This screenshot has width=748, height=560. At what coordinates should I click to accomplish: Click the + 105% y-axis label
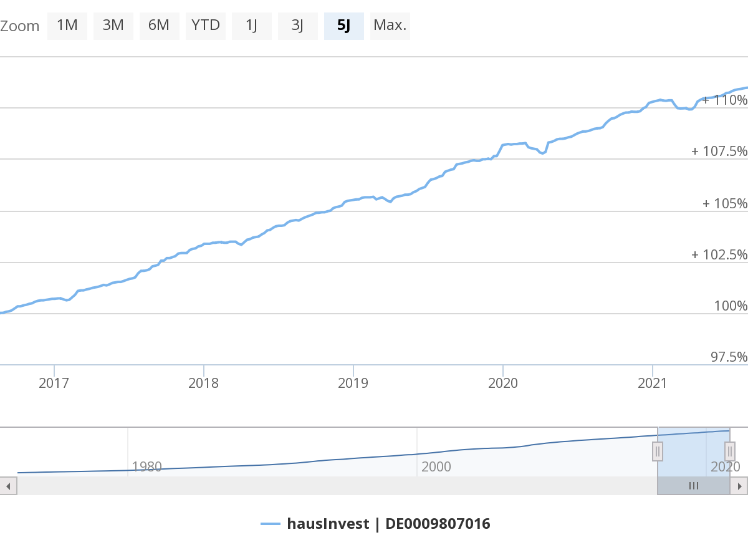724,203
